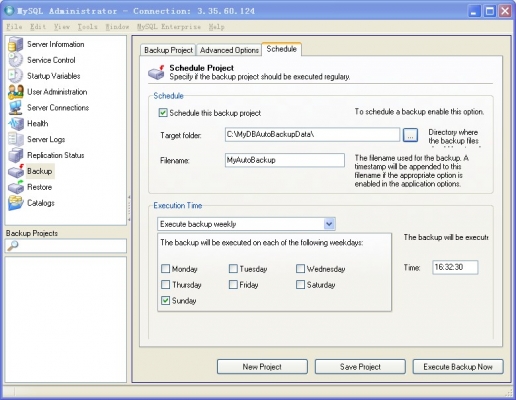Open the Execute backup weekly dropdown
The image size is (516, 400).
(x=246, y=224)
